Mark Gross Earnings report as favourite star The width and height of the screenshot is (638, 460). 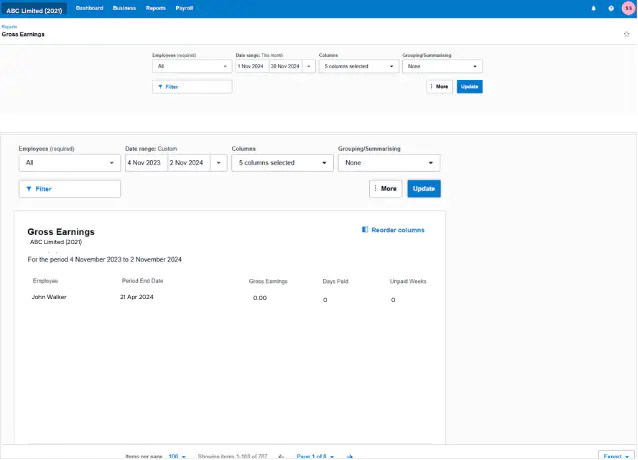click(626, 34)
